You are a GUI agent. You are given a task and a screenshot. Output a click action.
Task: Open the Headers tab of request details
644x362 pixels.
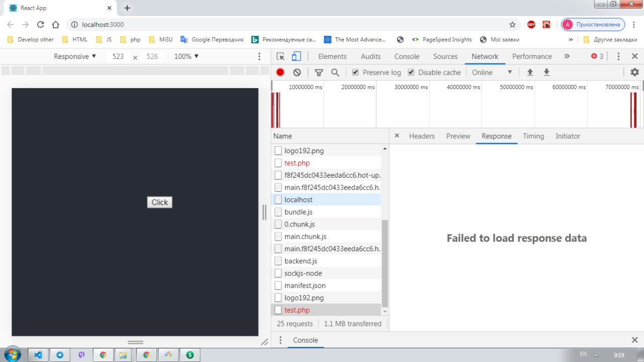(422, 136)
